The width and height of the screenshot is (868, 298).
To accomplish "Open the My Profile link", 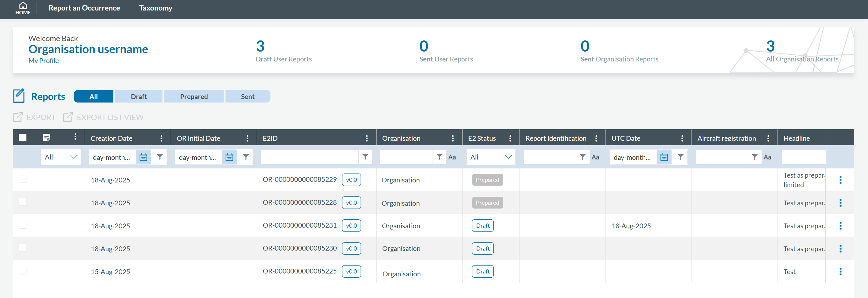I will click(43, 61).
